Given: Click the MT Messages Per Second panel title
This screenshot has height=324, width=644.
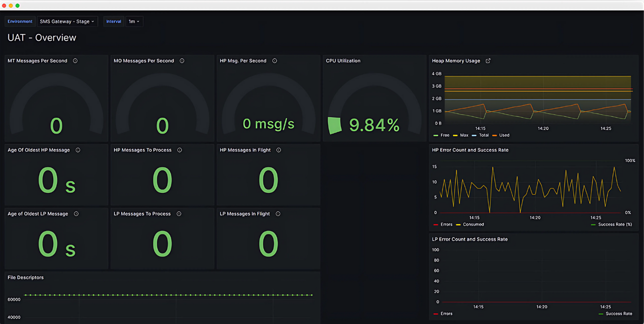Looking at the screenshot, I should pos(37,61).
